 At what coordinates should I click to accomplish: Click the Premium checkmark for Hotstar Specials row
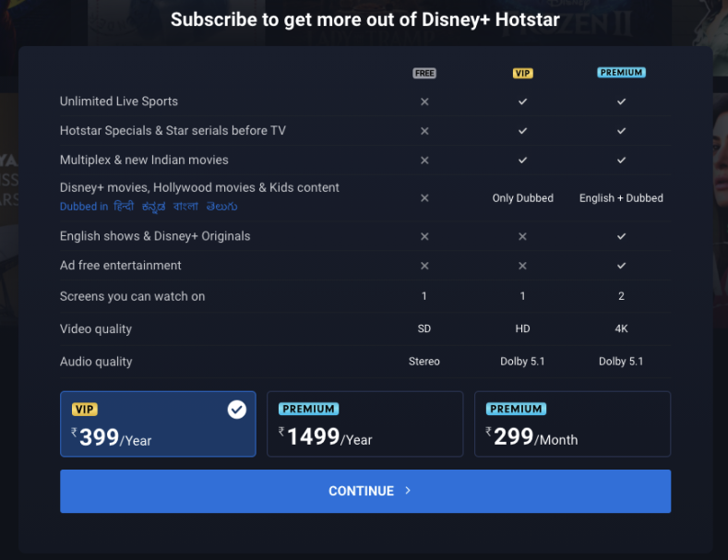tap(621, 130)
